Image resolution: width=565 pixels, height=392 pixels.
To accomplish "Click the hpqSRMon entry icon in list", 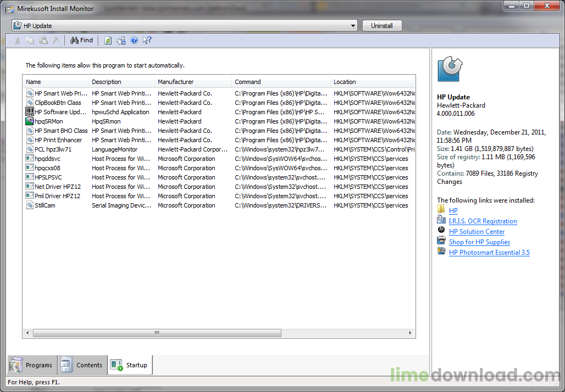I will (x=30, y=121).
